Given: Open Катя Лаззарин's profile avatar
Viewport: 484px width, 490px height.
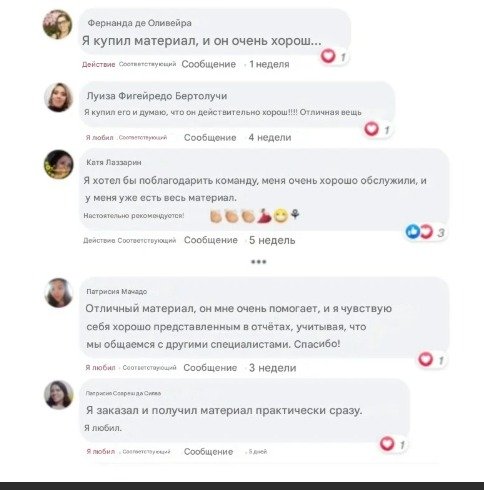Looking at the screenshot, I should coord(59,164).
